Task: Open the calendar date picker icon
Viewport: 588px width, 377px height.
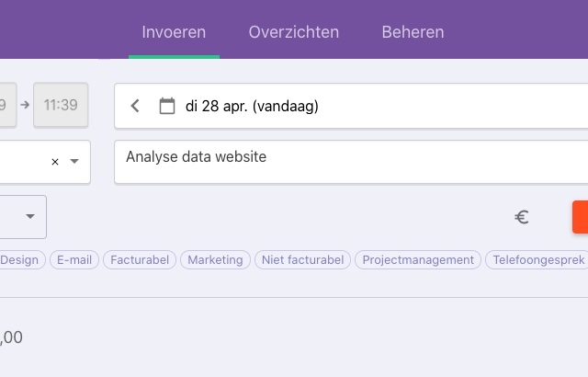Action: click(x=167, y=106)
